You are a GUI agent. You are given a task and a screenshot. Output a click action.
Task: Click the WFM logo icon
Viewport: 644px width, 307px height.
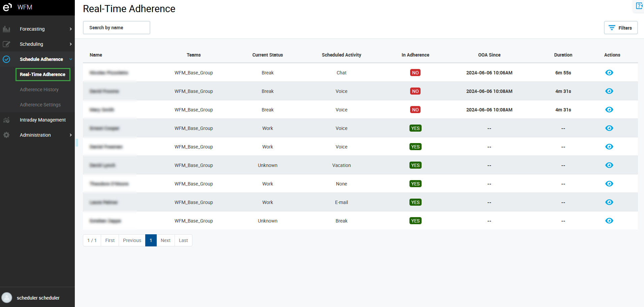(x=7, y=7)
